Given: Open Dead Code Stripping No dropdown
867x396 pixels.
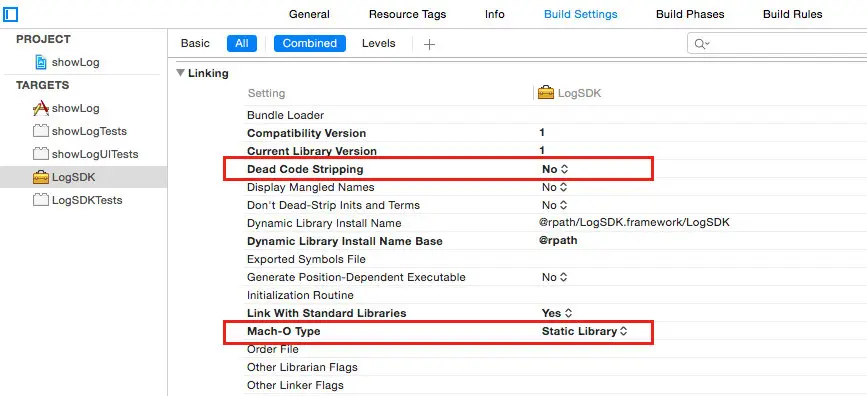Looking at the screenshot, I should 555,169.
